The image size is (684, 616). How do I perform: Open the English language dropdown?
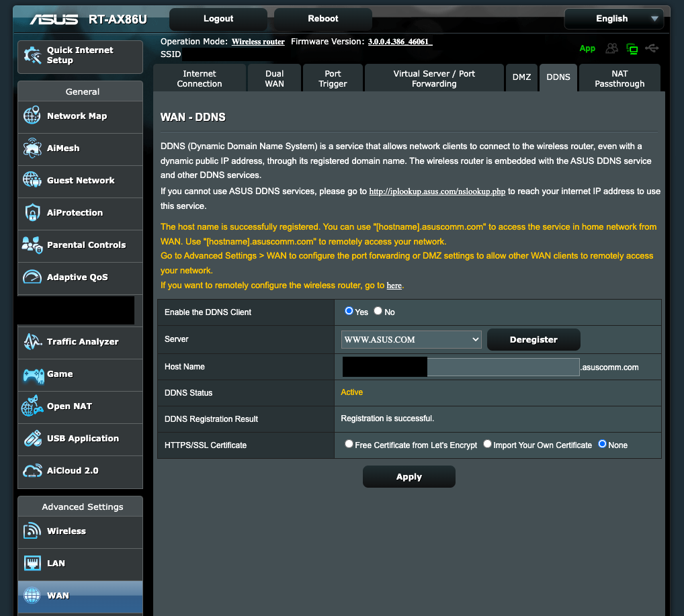pos(613,19)
